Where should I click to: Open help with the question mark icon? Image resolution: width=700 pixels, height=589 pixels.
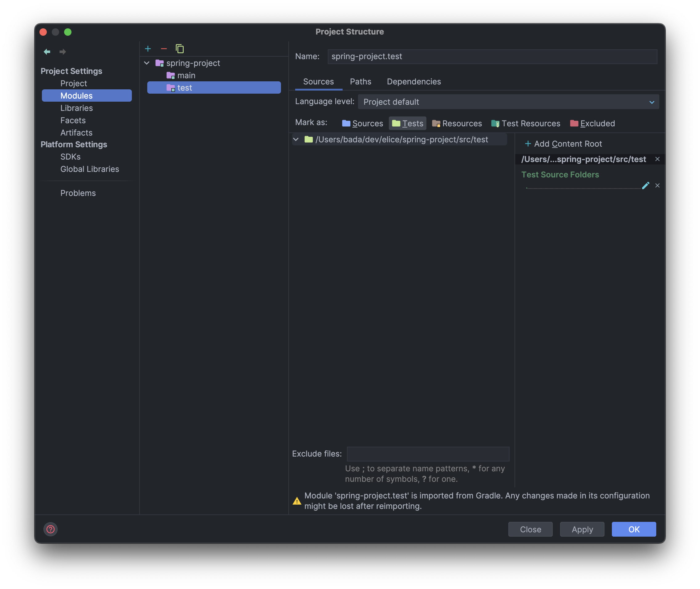click(51, 529)
